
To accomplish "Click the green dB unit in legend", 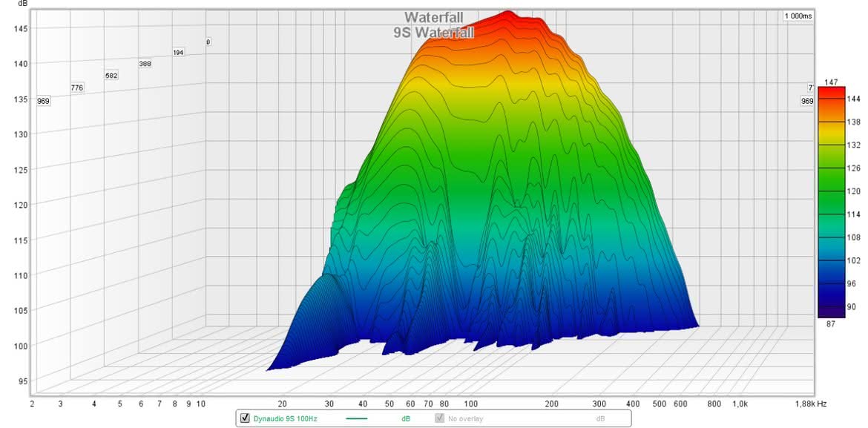I will coord(406,419).
